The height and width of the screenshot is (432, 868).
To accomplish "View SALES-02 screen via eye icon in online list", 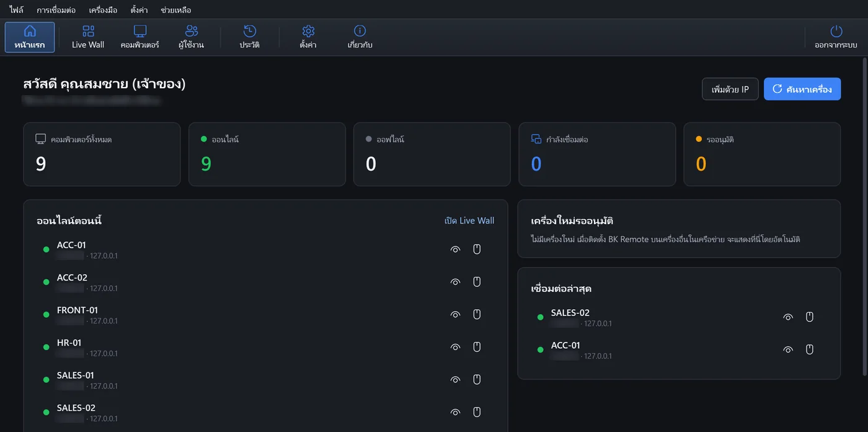I will (x=456, y=412).
